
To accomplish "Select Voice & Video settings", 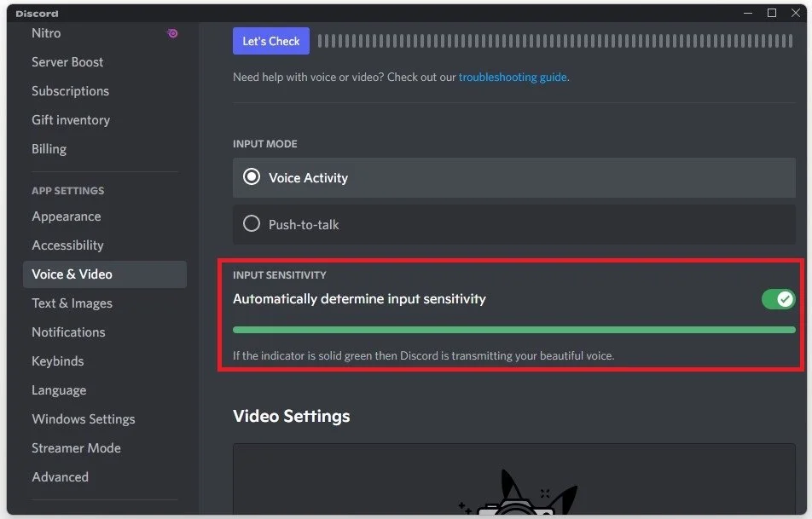I will tap(105, 274).
